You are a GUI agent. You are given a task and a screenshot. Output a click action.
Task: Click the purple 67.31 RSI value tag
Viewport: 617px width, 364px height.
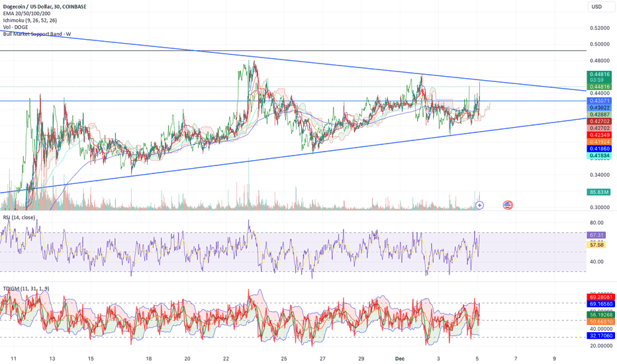click(x=596, y=235)
